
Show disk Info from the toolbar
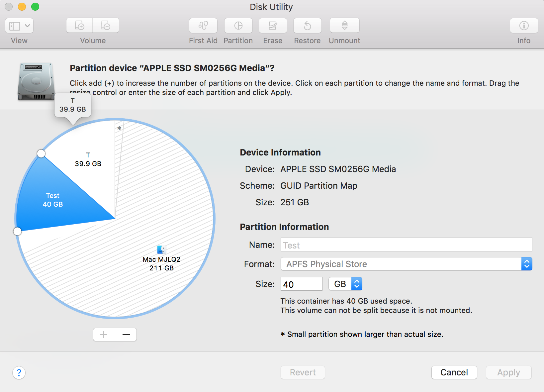[524, 26]
